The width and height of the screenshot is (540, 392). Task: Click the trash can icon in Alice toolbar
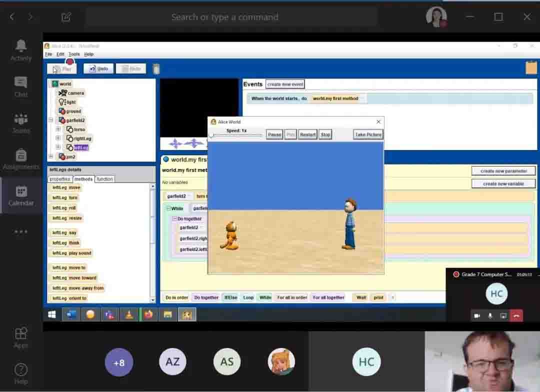[x=156, y=69]
